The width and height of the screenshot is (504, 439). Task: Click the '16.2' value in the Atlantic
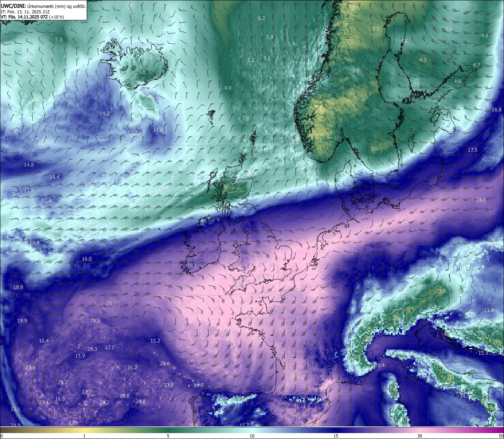tap(132, 368)
